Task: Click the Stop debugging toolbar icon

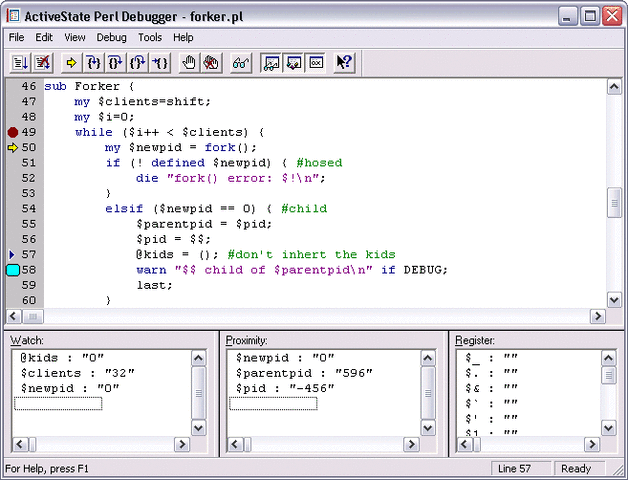Action: click(42, 63)
